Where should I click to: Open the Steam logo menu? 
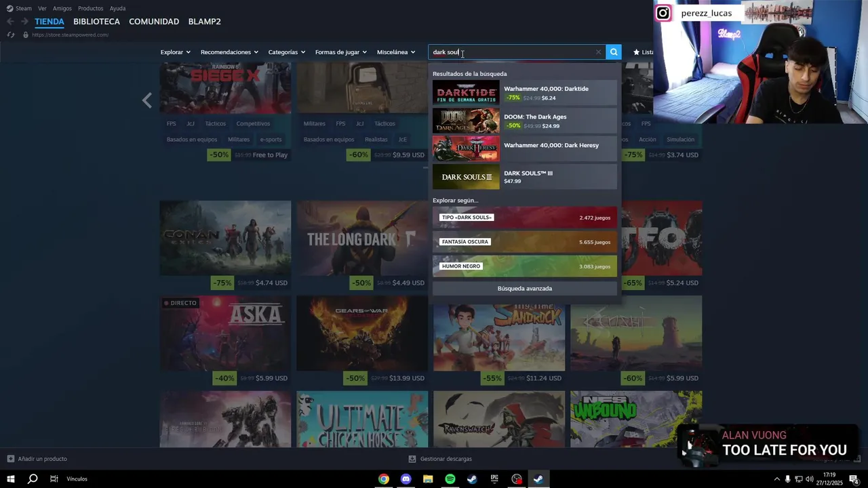pyautogui.click(x=9, y=9)
